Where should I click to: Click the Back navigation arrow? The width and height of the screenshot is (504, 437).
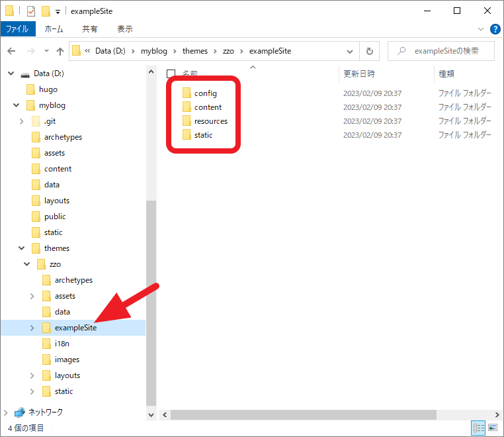pos(11,51)
